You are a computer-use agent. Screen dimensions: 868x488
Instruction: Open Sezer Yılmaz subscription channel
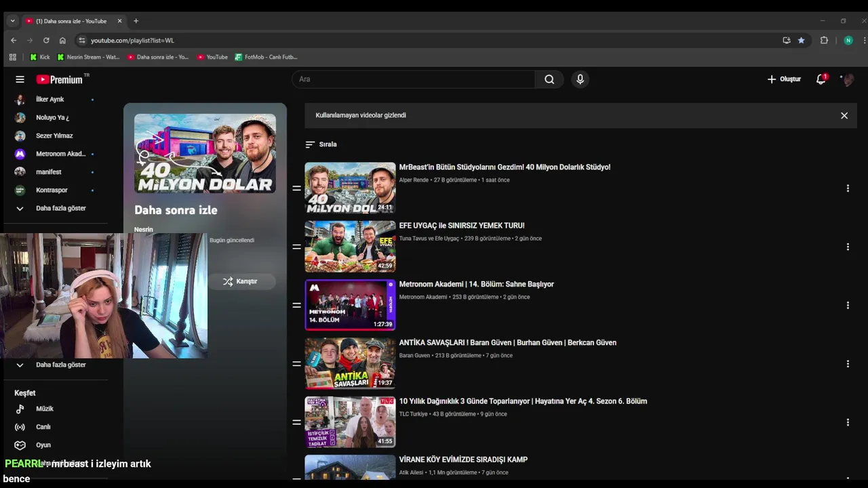(54, 136)
